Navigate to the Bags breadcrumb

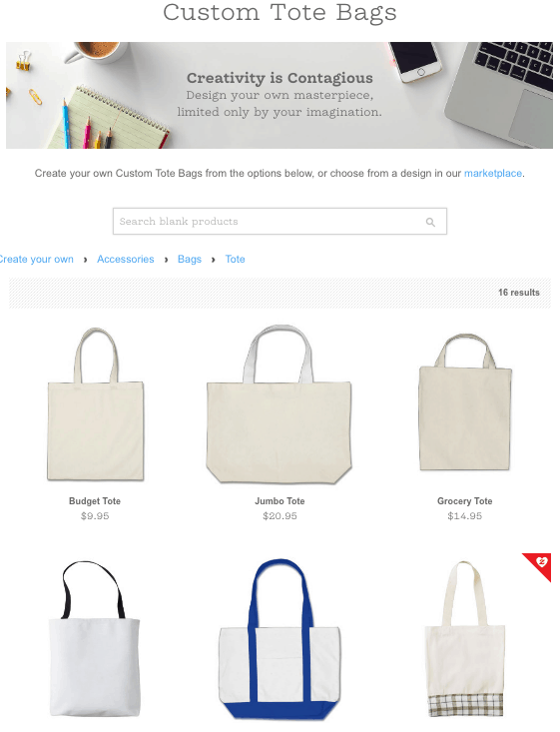pyautogui.click(x=190, y=259)
